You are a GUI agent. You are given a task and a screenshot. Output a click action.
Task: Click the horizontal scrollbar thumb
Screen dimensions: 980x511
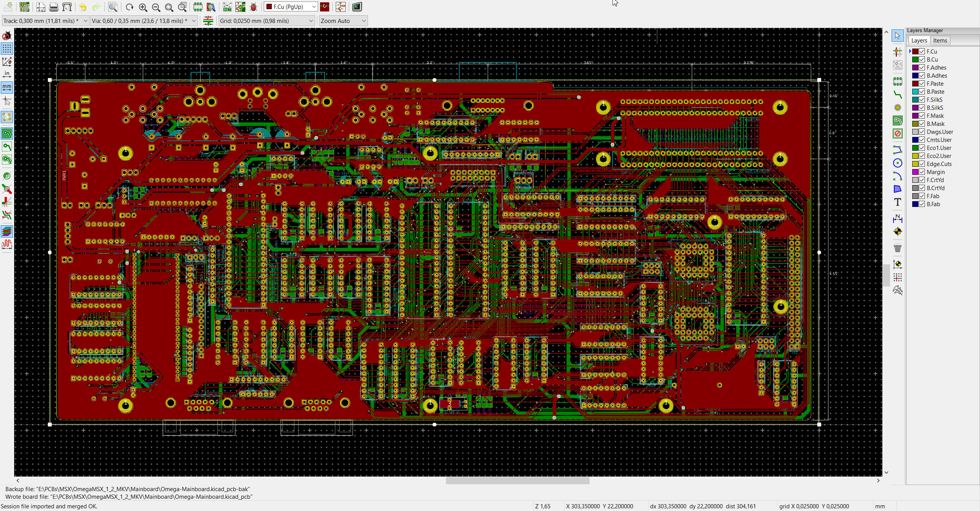[518, 480]
